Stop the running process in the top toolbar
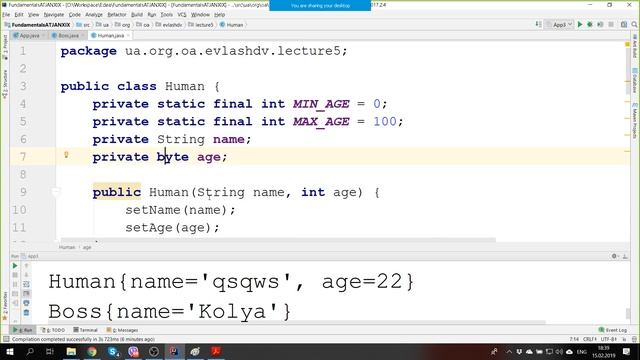 tap(611, 24)
